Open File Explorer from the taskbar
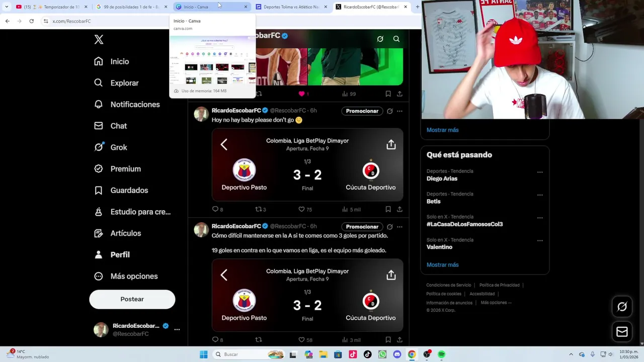Screen dimensions: 644x362 [323, 354]
